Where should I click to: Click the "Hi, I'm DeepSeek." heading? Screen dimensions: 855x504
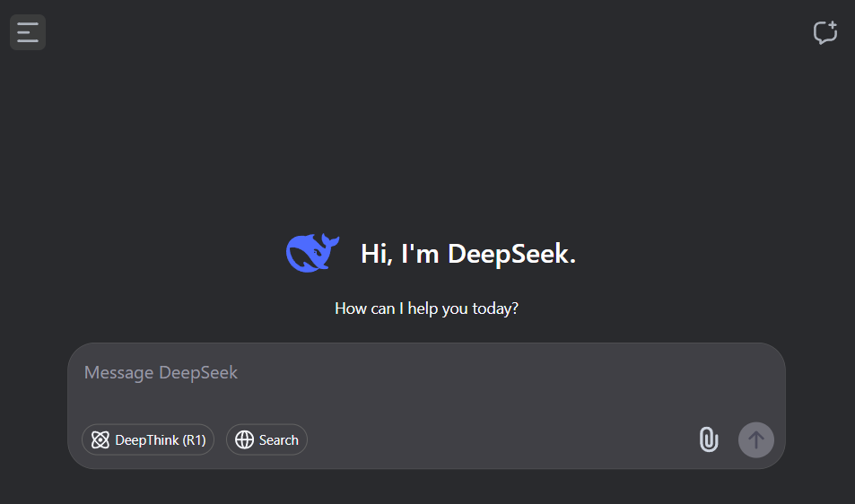(467, 254)
